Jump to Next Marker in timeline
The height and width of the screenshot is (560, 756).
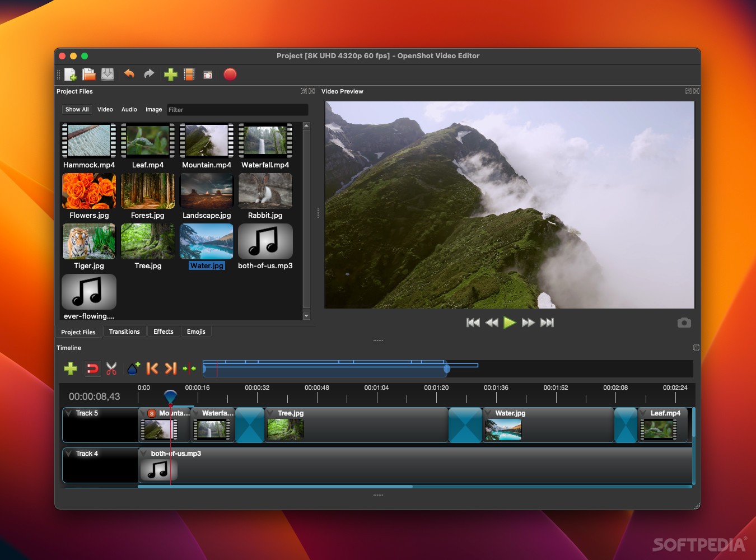pos(171,368)
